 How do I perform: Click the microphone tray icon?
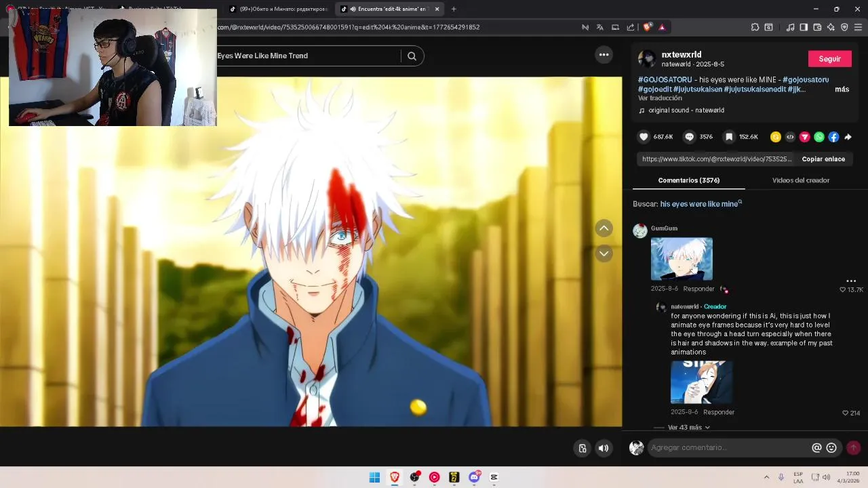coord(781,477)
